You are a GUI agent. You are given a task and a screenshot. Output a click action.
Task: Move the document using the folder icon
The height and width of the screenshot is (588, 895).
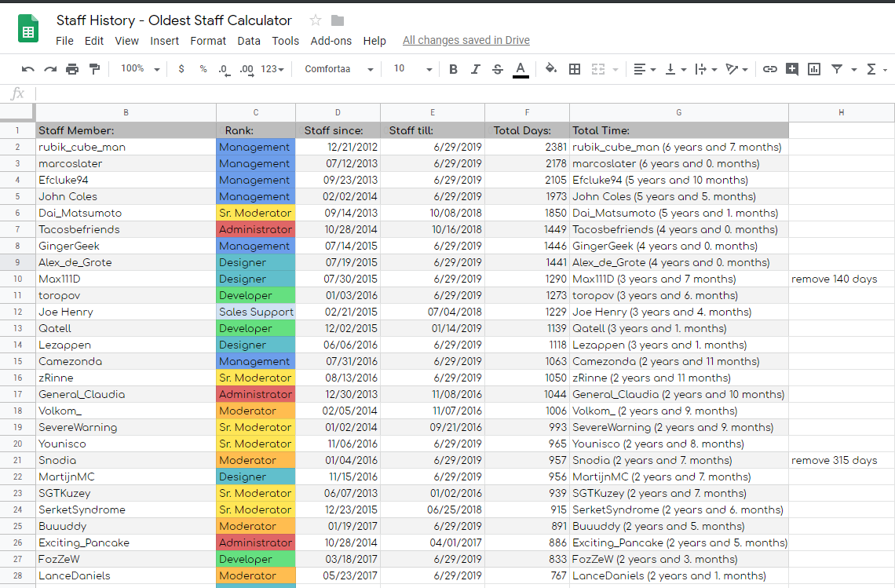tap(338, 20)
